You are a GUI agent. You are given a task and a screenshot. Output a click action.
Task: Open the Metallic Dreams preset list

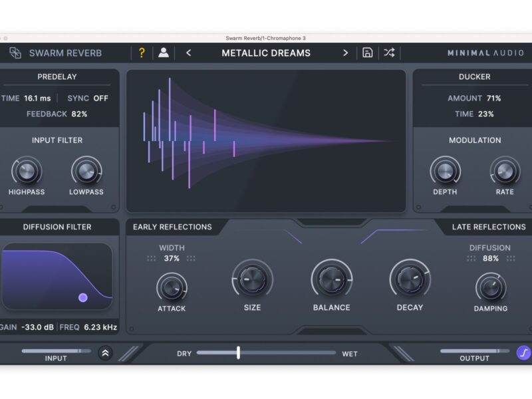pyautogui.click(x=266, y=53)
